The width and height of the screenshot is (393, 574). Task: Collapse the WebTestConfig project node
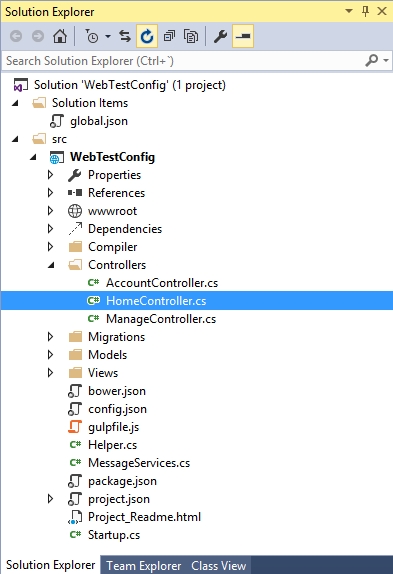point(33,157)
